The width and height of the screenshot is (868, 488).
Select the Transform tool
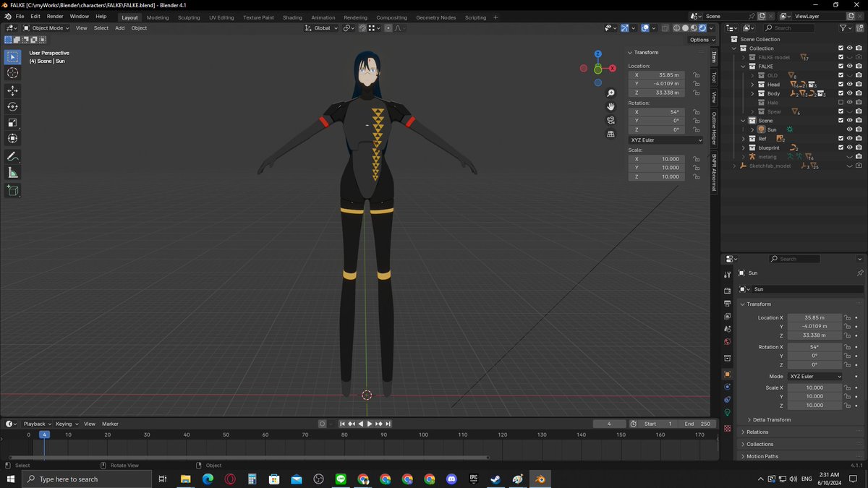(x=12, y=138)
